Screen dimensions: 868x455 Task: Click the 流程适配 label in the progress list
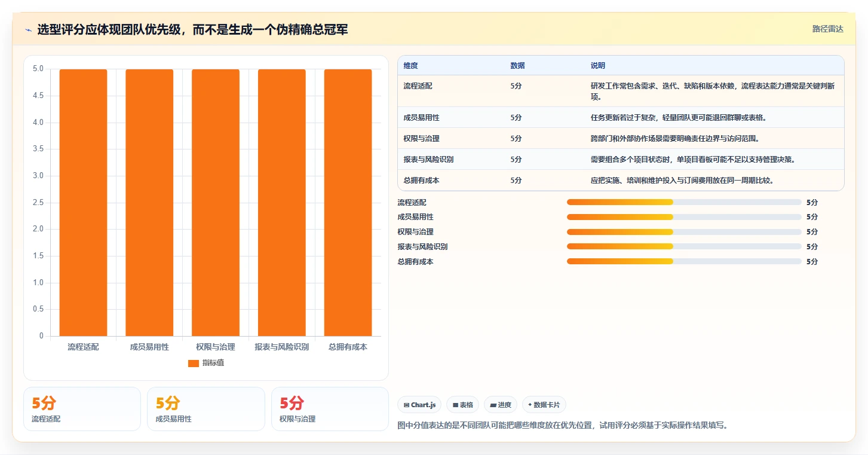pos(412,203)
